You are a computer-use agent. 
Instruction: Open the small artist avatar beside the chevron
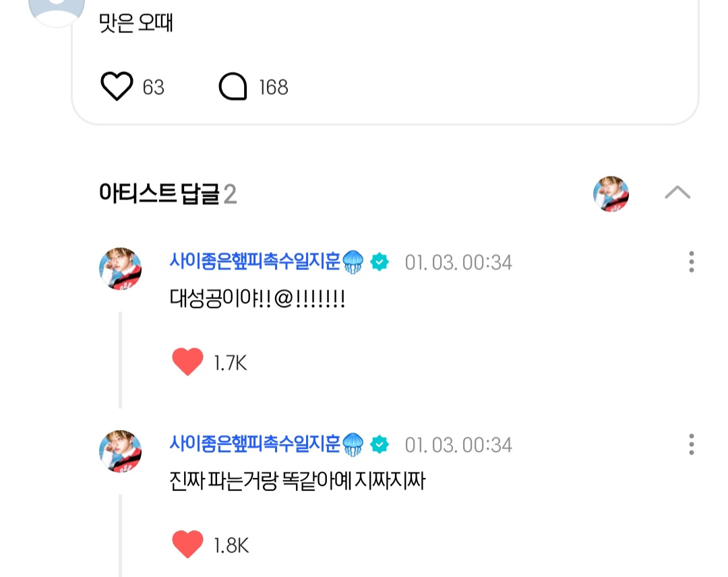[x=610, y=194]
